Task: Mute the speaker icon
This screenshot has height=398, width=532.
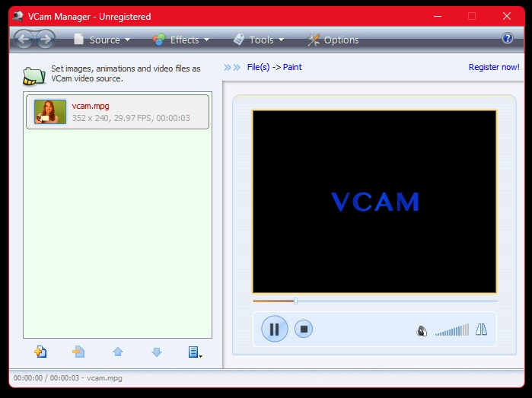Action: pyautogui.click(x=422, y=331)
